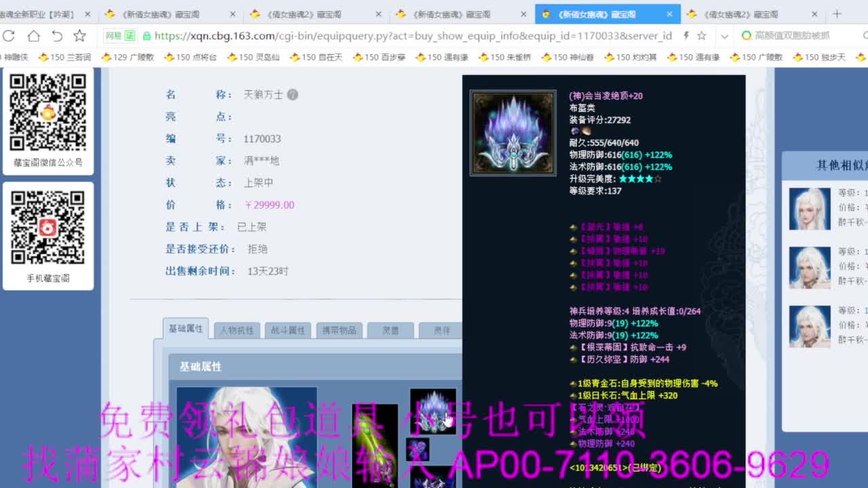Select the 人物抗性 tab
The image size is (868, 488).
pyautogui.click(x=237, y=330)
